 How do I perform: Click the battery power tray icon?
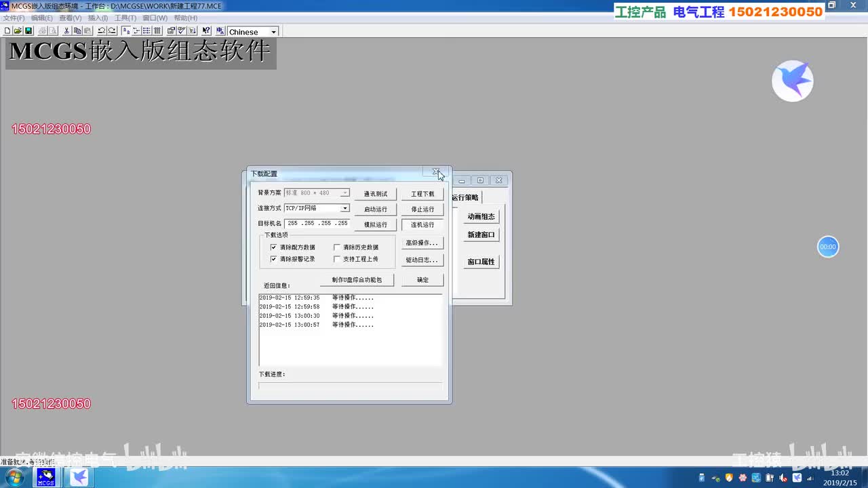(770, 478)
